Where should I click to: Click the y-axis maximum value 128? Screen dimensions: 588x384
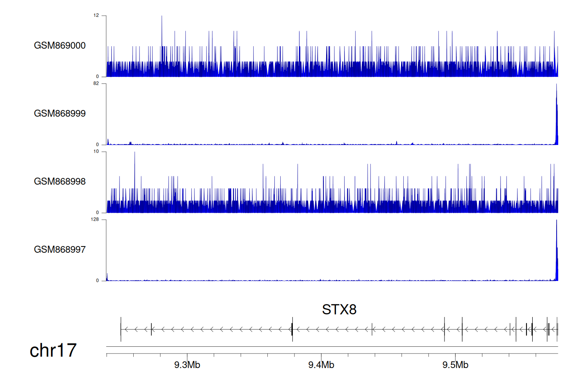tap(95, 219)
